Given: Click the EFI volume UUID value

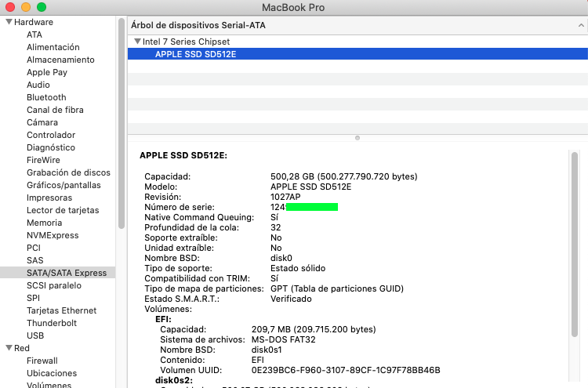Looking at the screenshot, I should (346, 371).
